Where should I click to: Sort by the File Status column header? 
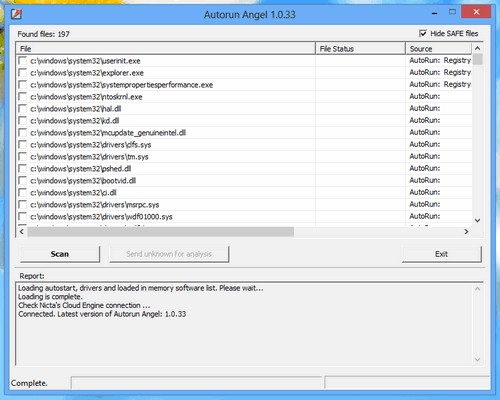(x=360, y=49)
